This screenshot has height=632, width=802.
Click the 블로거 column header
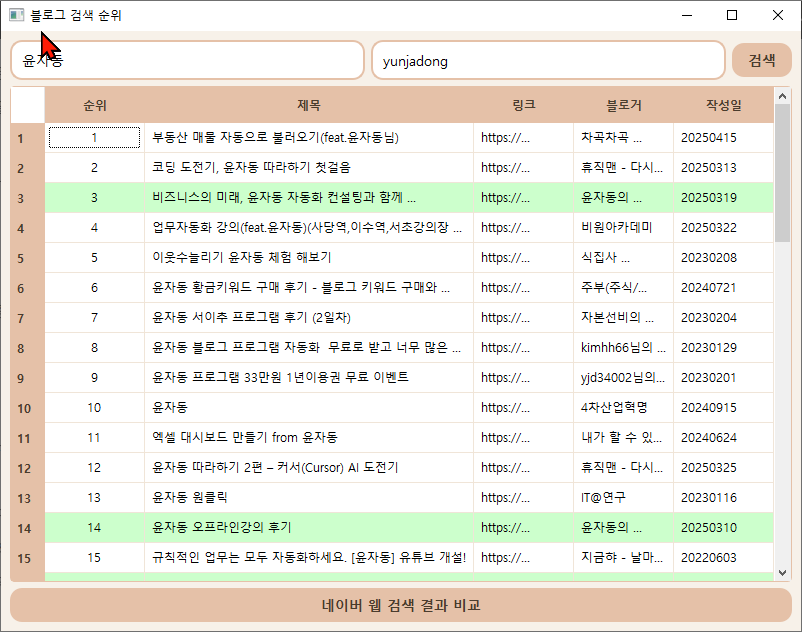pos(623,105)
